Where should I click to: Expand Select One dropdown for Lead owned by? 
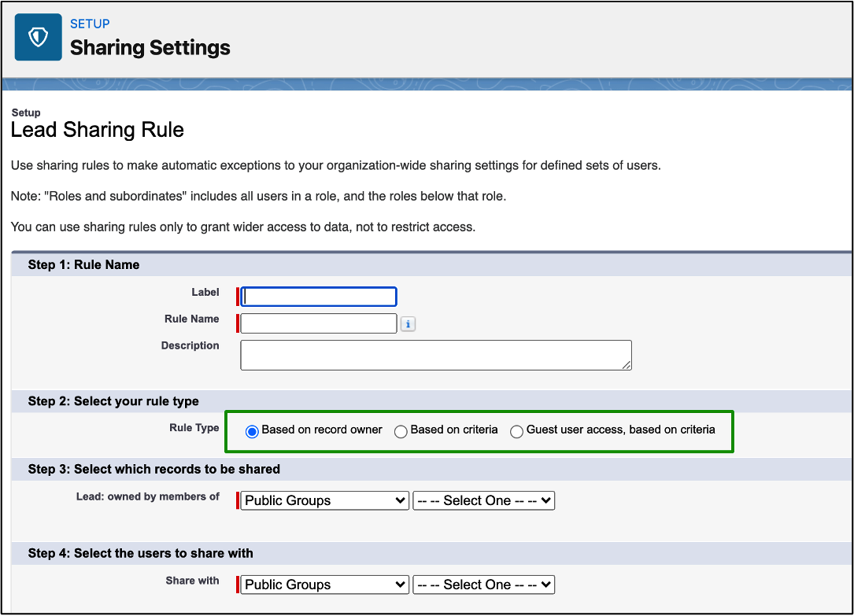(x=483, y=500)
